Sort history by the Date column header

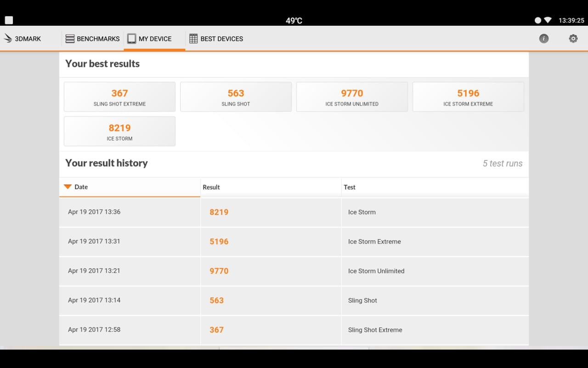click(x=130, y=187)
